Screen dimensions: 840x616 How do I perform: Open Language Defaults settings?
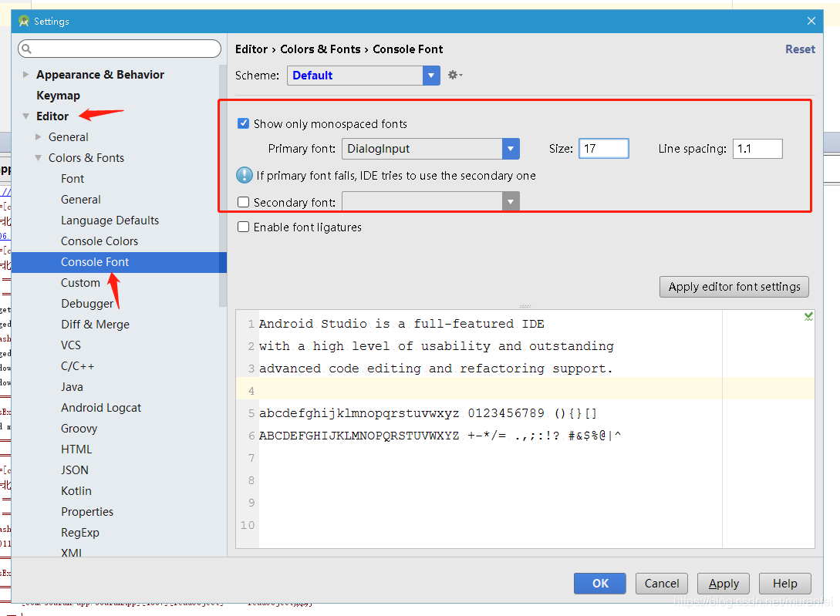coord(110,220)
